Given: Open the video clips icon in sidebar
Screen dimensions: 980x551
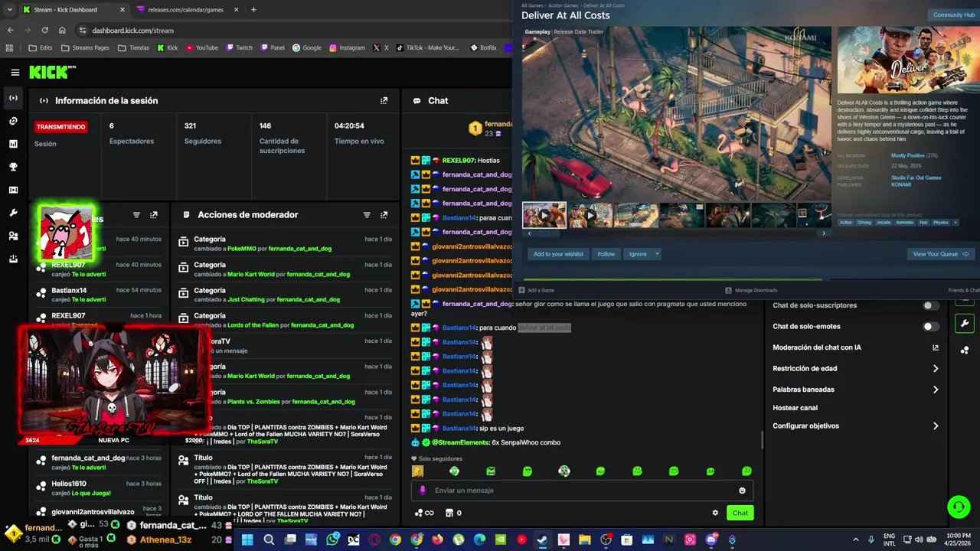Looking at the screenshot, I should (13, 190).
